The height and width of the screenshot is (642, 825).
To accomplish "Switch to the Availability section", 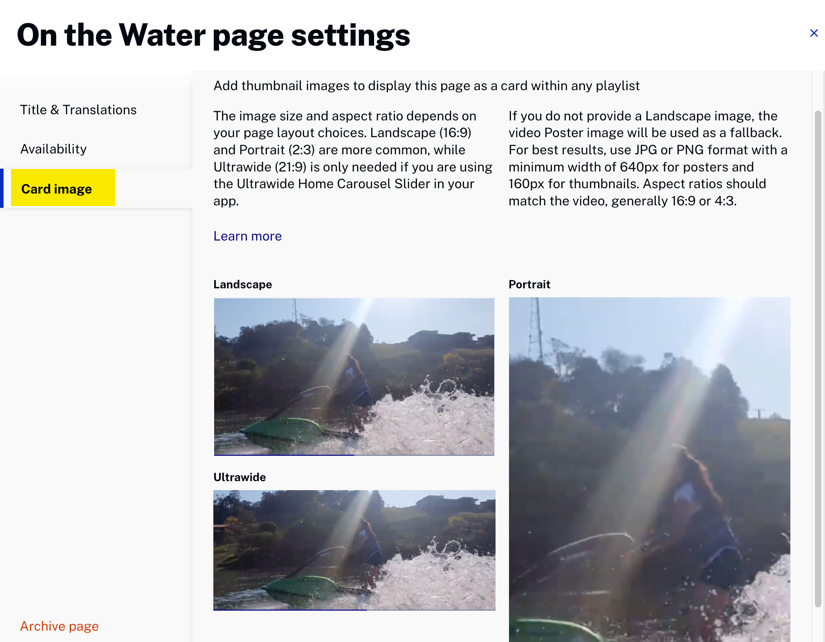I will 53,149.
